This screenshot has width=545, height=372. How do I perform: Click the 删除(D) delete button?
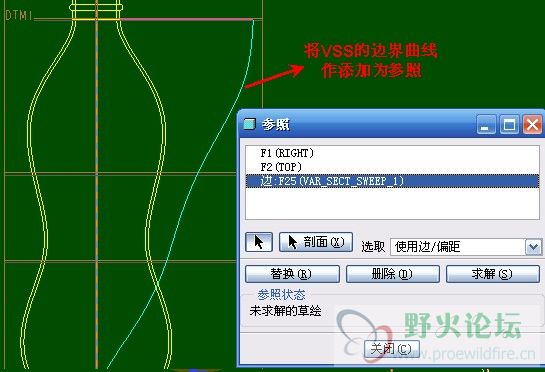pyautogui.click(x=393, y=274)
